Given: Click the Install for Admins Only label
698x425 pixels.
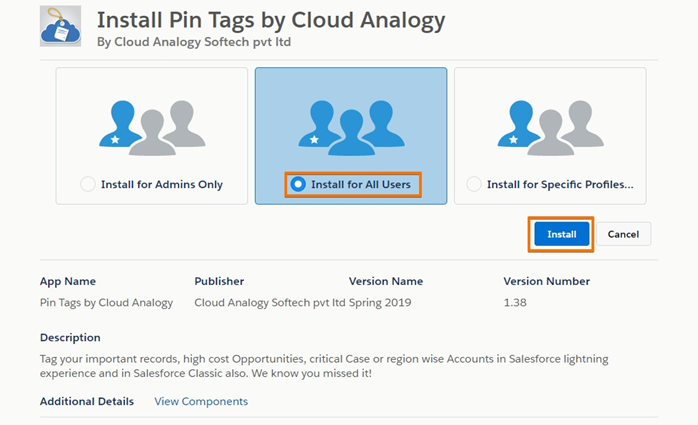Looking at the screenshot, I should point(162,184).
